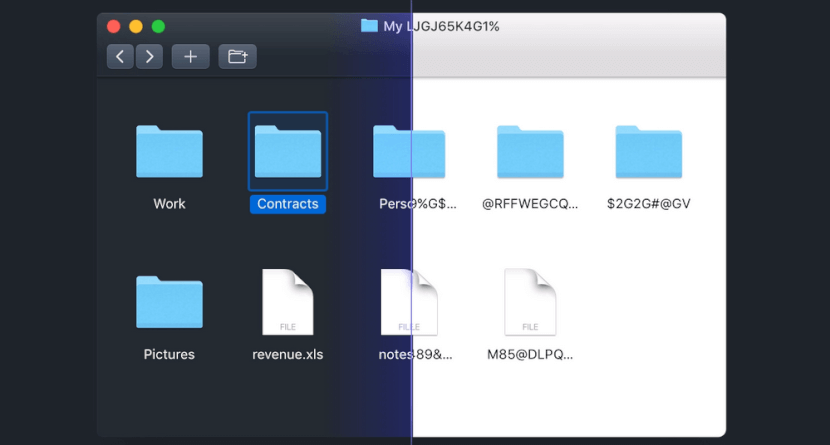
Task: Click the folder icon in window title
Action: [369, 26]
